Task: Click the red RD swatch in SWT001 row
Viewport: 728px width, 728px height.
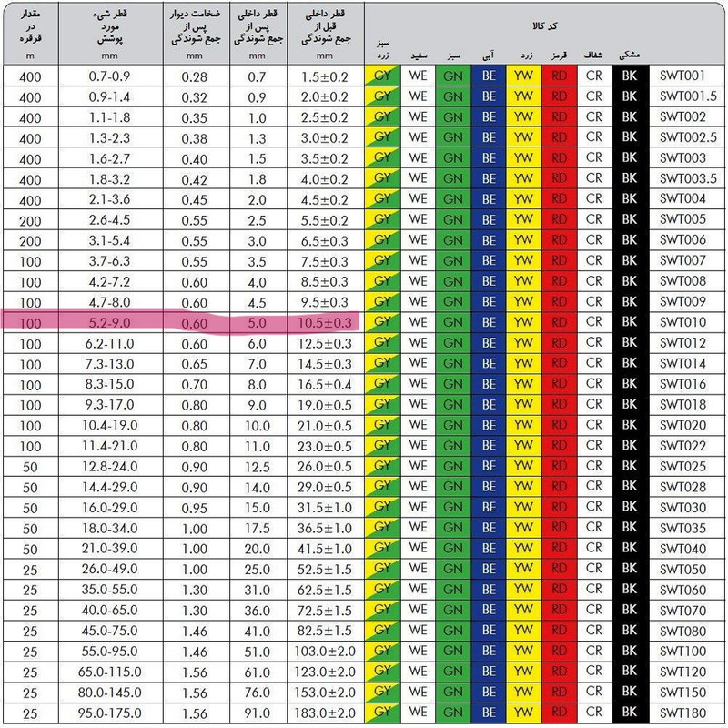Action: point(559,76)
